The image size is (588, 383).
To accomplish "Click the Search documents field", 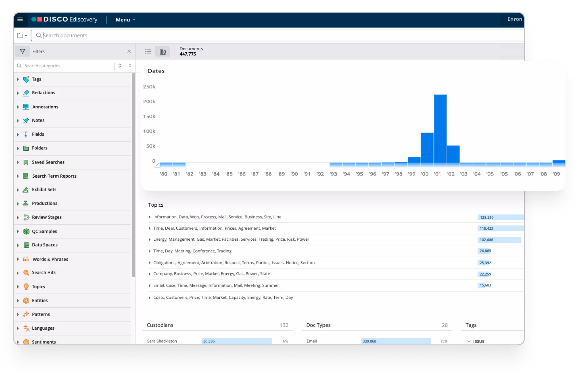I will [278, 35].
